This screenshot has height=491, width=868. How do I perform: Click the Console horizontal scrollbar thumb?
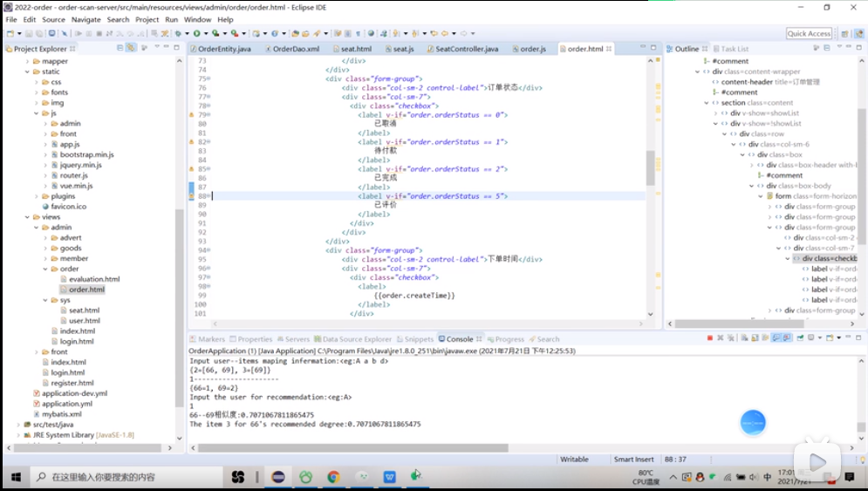pos(352,447)
